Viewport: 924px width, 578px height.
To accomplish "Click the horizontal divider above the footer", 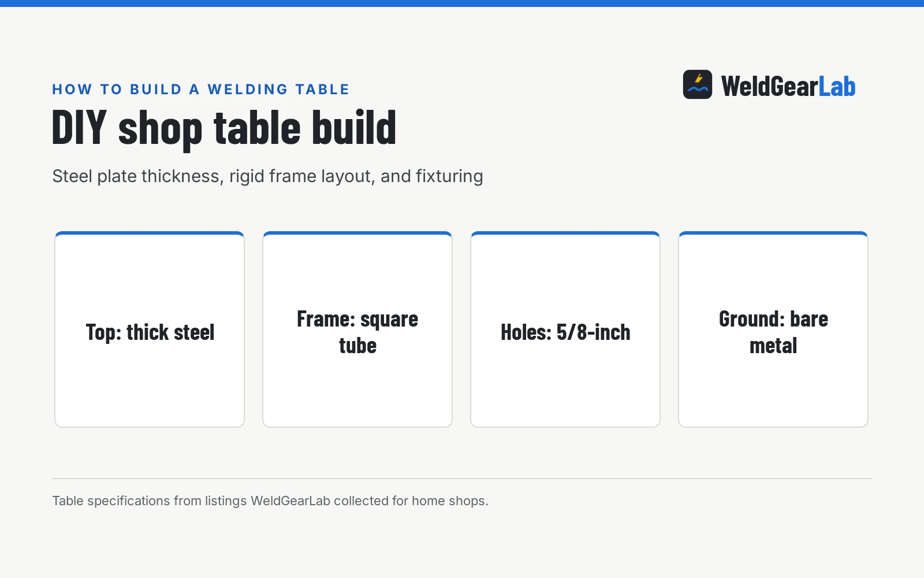I will point(462,479).
